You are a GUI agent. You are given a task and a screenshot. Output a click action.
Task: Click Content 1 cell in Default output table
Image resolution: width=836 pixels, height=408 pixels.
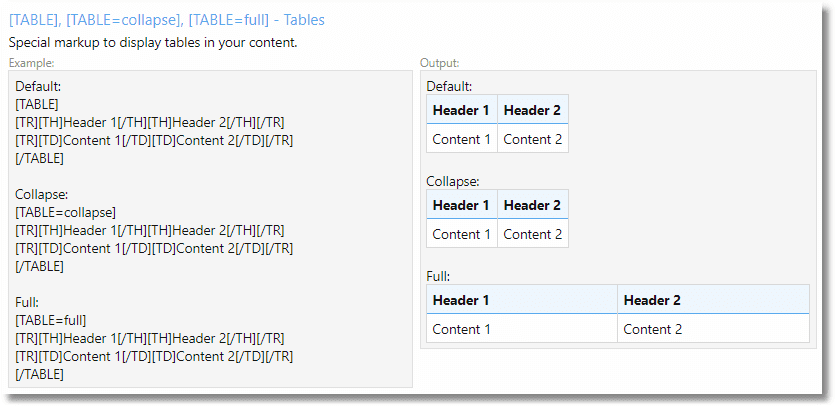point(461,139)
